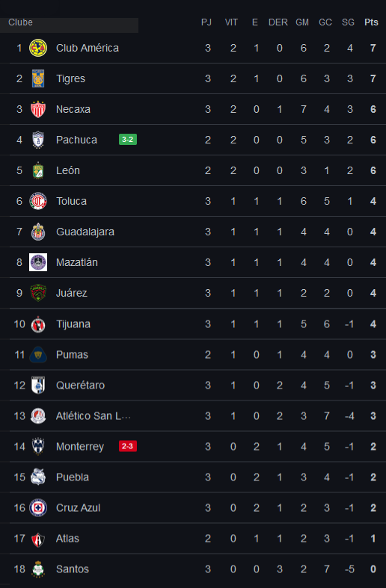The width and height of the screenshot is (386, 588).
Task: Open the Guadalajara team name link
Action: 85,232
